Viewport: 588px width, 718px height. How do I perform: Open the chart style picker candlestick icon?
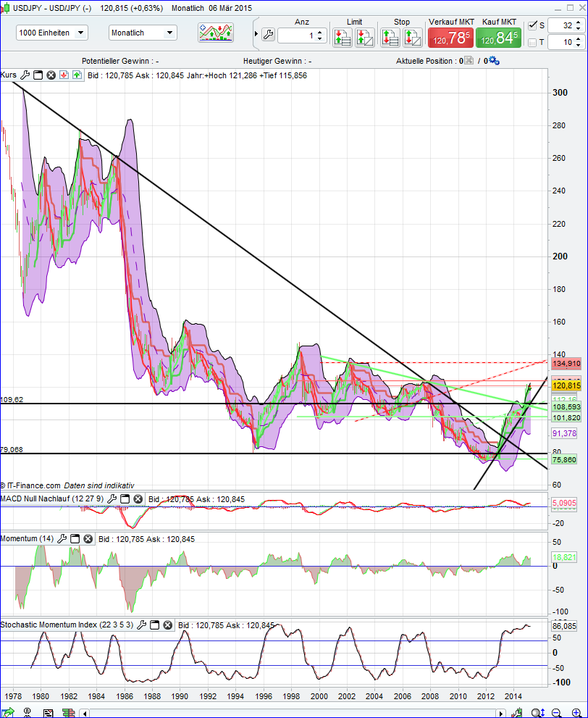[215, 32]
